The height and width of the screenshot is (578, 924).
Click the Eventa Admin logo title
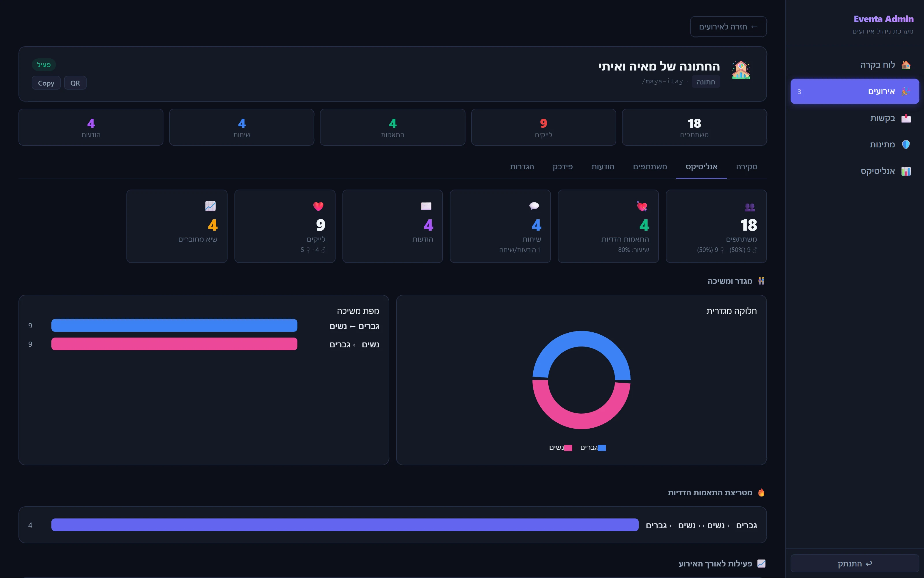[x=884, y=19]
